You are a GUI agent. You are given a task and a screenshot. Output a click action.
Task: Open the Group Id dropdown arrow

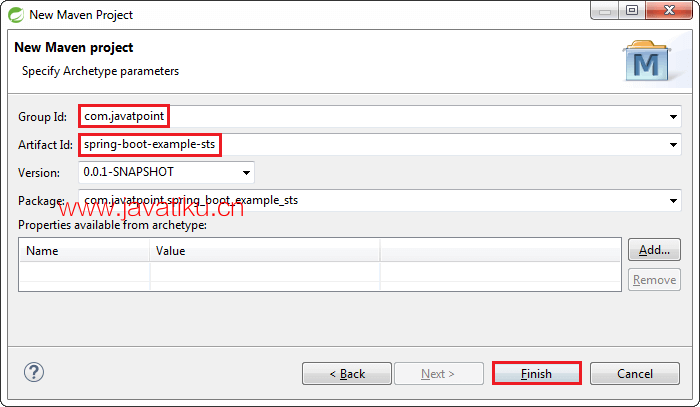click(673, 117)
